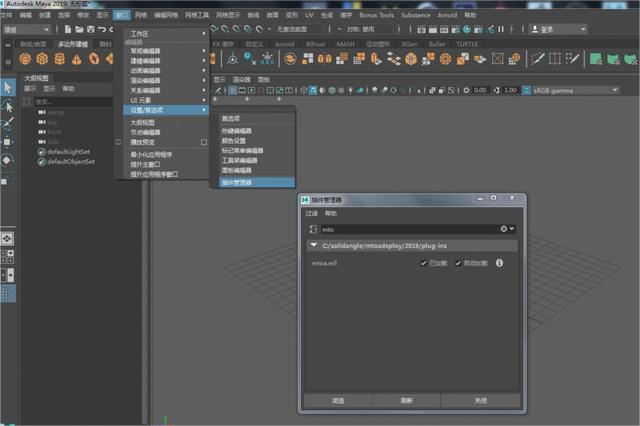The image size is (640, 426).
Task: Click the Undo arrow in status line
Action: 102,29
